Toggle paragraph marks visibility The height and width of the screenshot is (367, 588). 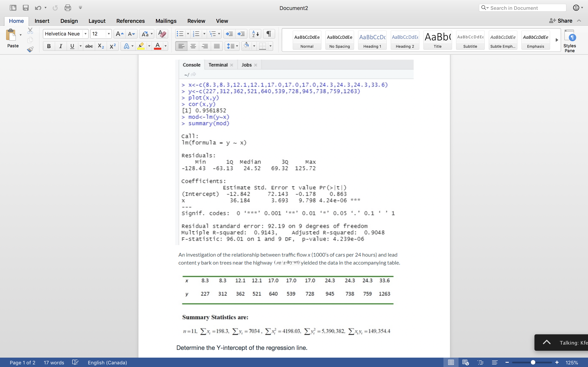pyautogui.click(x=268, y=34)
